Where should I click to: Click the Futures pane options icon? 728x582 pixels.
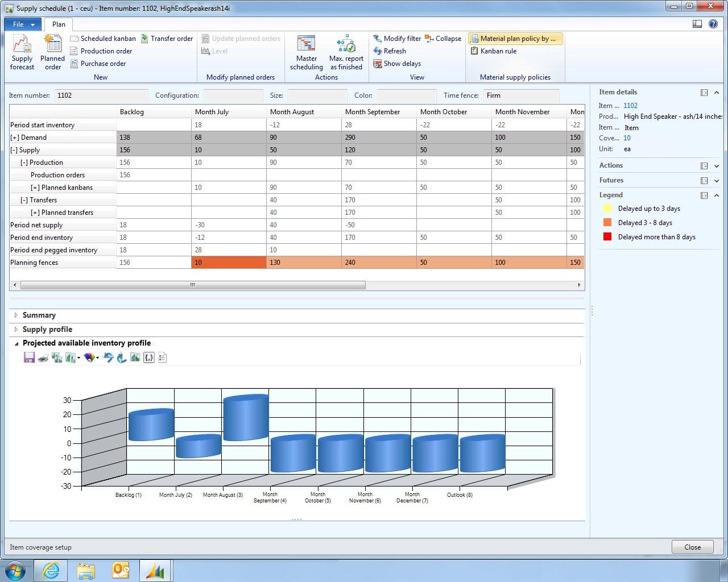click(704, 180)
